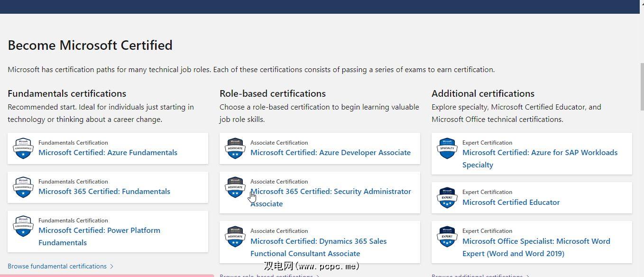Open Dynamics 365 Sales Functional Consultant link

coord(318,241)
